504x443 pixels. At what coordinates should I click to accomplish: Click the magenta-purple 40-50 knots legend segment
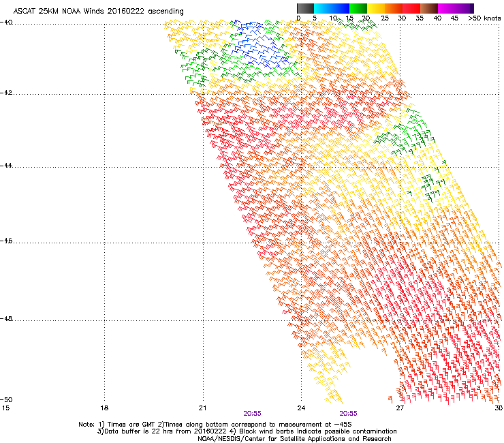456,8
